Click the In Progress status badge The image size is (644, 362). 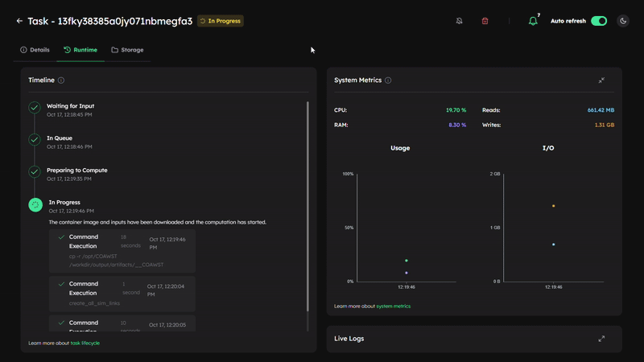tap(221, 21)
